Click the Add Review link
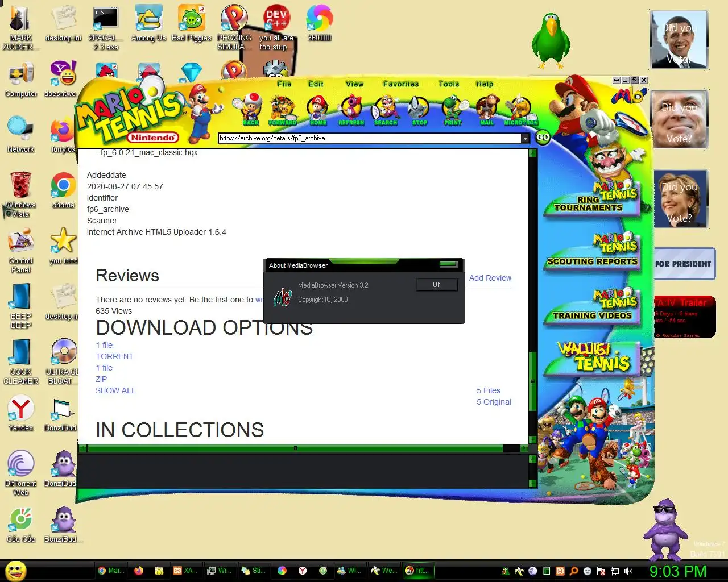 (490, 278)
